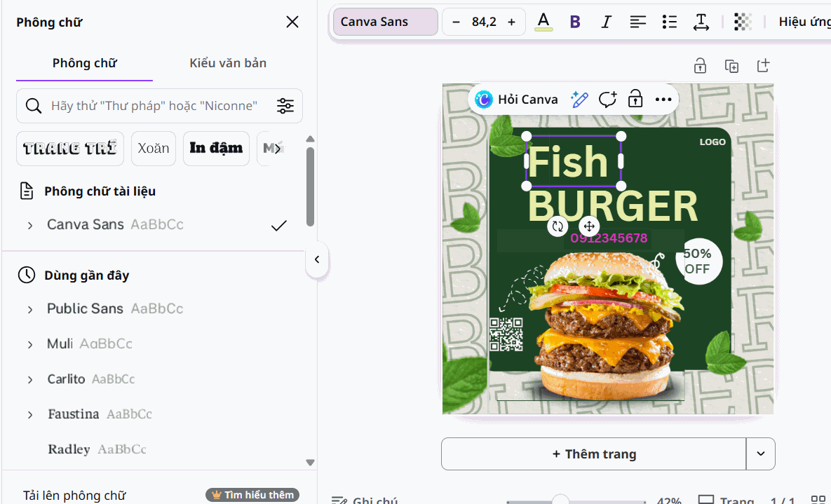This screenshot has width=831, height=504.
Task: Expand the Canva Sans font variants
Action: click(x=30, y=225)
